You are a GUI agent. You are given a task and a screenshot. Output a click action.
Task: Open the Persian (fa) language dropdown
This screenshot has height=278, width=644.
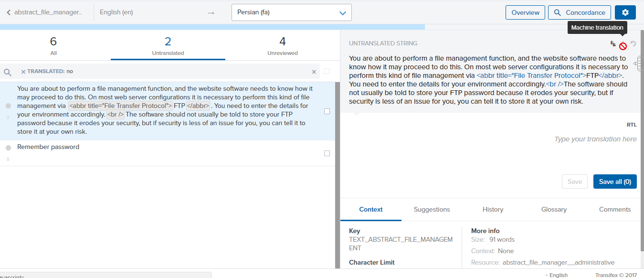tap(291, 12)
